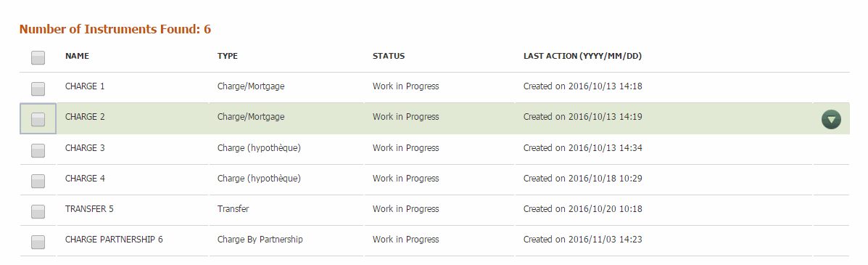Sort by the NAME column header
Image resolution: width=868 pixels, height=265 pixels.
point(77,56)
